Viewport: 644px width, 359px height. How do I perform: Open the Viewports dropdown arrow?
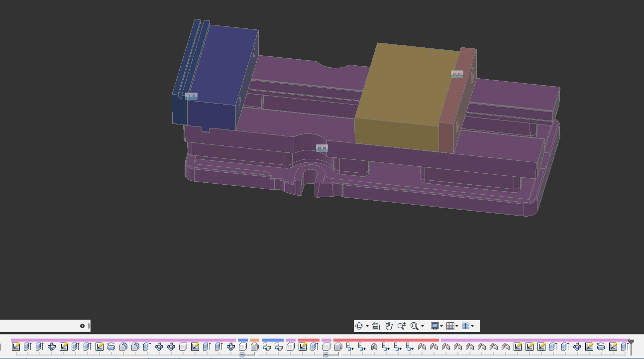coord(472,326)
